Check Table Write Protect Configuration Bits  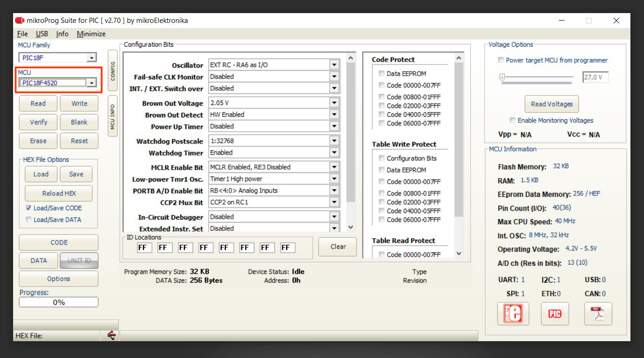pos(382,158)
